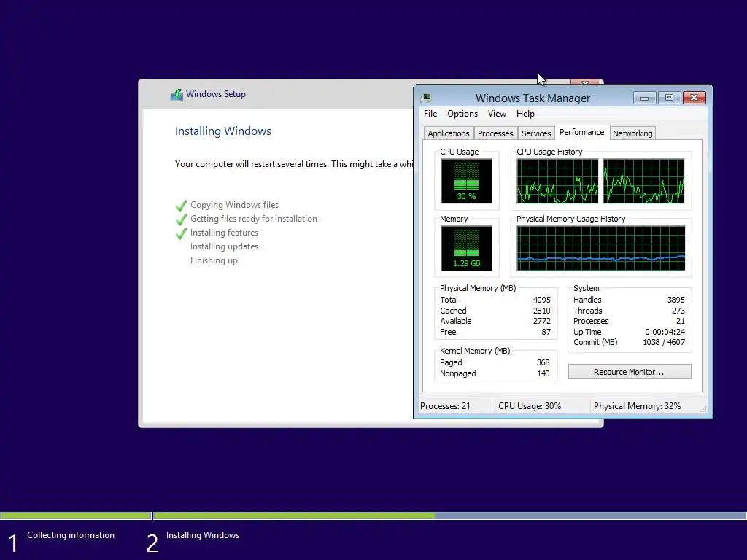This screenshot has height=560, width=747.
Task: Switch to the Applications tab
Action: click(449, 133)
